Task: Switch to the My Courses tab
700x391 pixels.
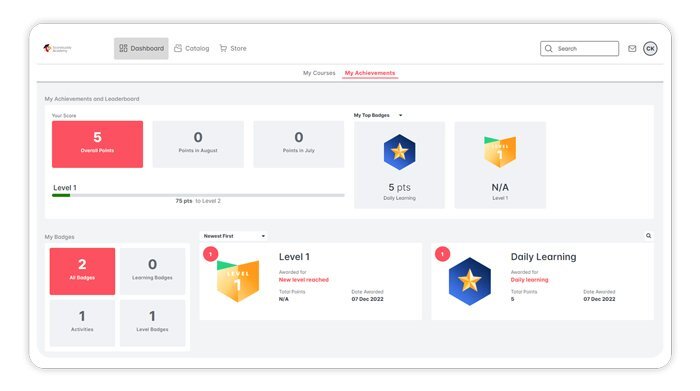Action: pyautogui.click(x=319, y=73)
